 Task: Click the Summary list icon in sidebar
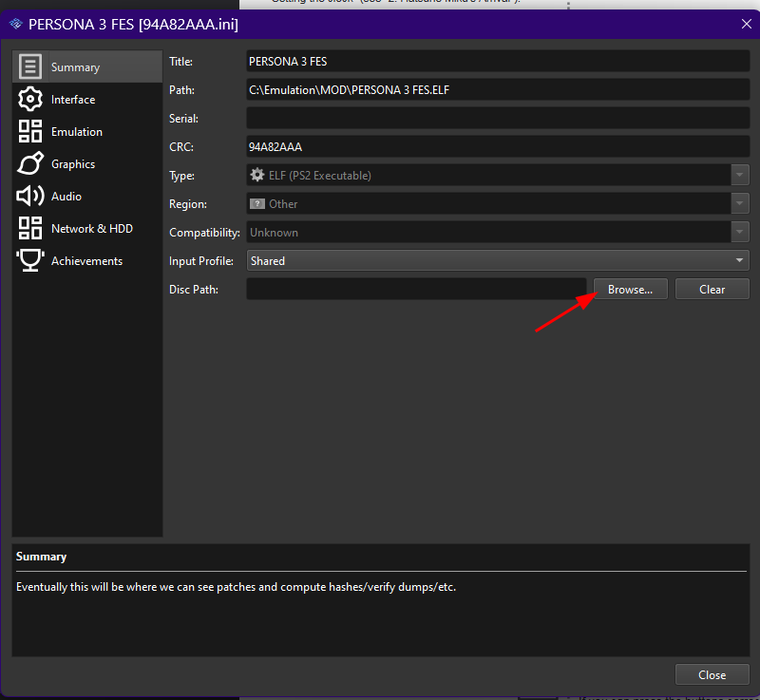pos(30,66)
